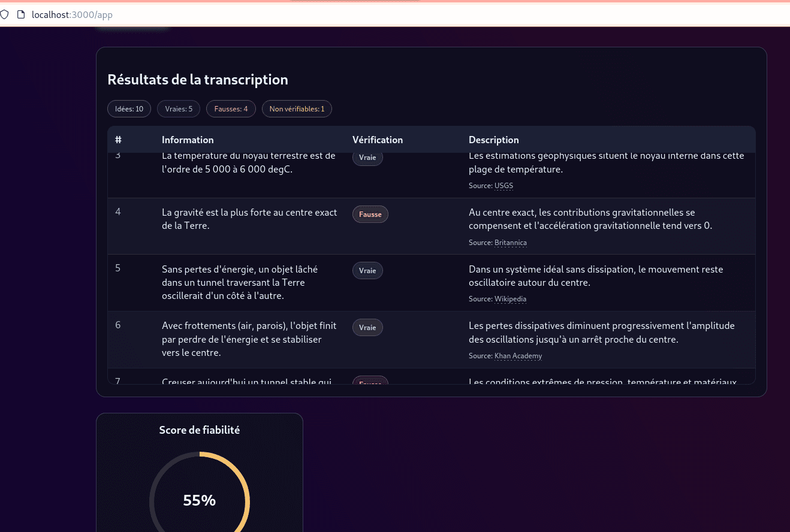Select the 'Vraie' badge on row 3
Screen dimensions: 790x532
367,157
